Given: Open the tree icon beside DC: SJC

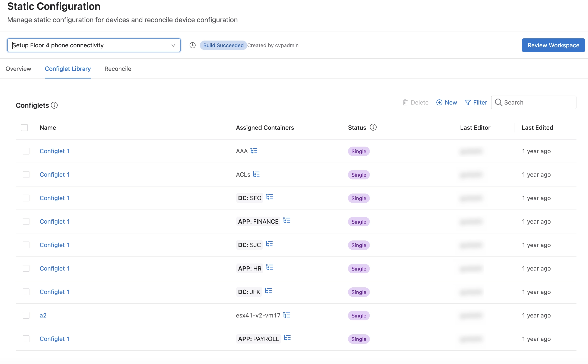Looking at the screenshot, I should [269, 244].
